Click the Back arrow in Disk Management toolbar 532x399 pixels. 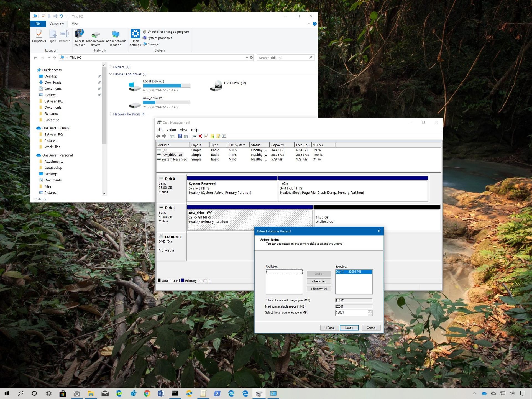(x=158, y=136)
